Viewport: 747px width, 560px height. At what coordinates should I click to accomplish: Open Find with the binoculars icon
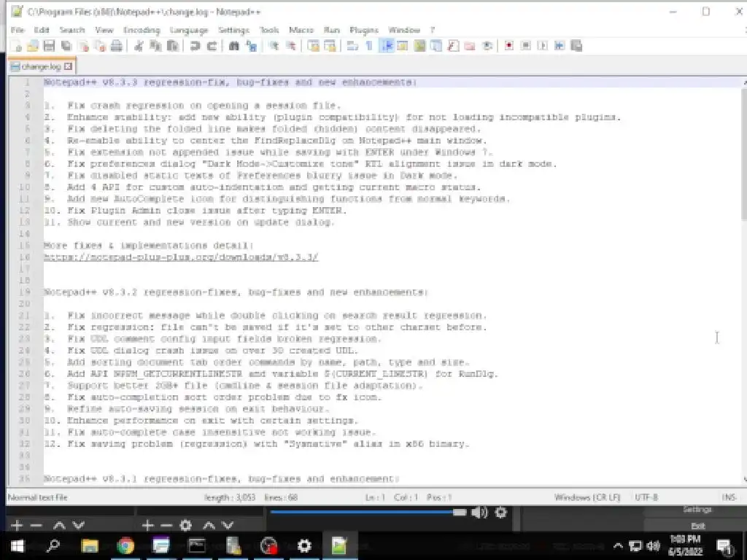coord(234,46)
